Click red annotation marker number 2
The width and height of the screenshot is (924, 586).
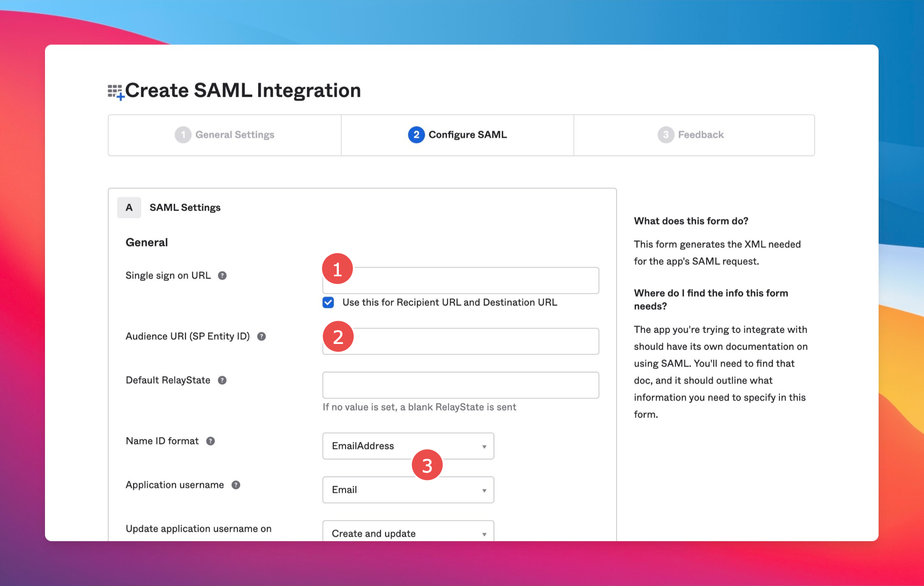[x=338, y=337]
